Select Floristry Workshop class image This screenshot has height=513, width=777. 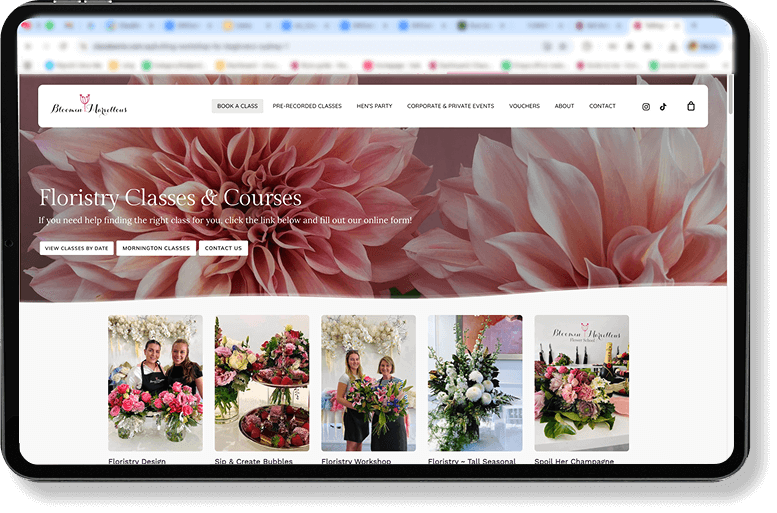(368, 383)
